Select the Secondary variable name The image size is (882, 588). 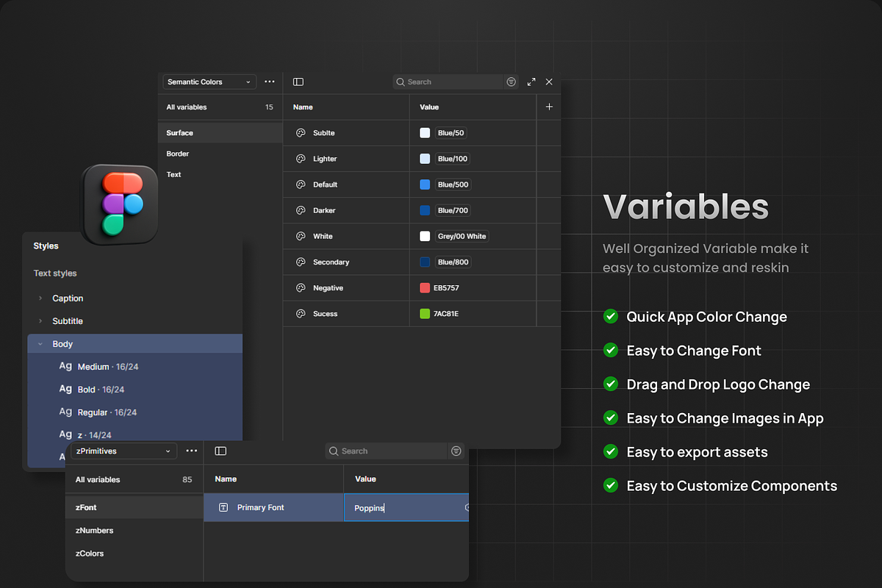(331, 262)
